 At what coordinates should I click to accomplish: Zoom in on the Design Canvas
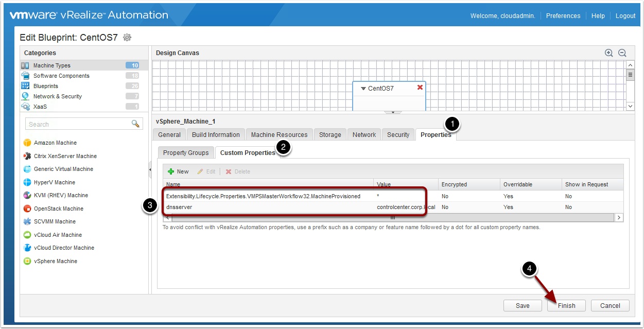pyautogui.click(x=609, y=53)
